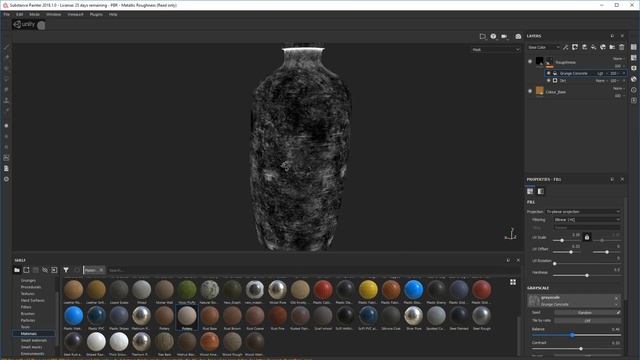Open the viewport Mask display dropdown
Image resolution: width=640 pixels, height=360 pixels.
(x=496, y=50)
